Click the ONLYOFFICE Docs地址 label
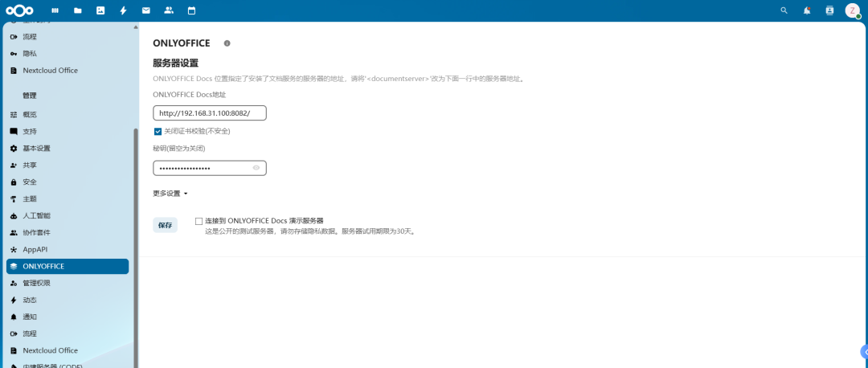Image resolution: width=868 pixels, height=368 pixels. pos(190,95)
